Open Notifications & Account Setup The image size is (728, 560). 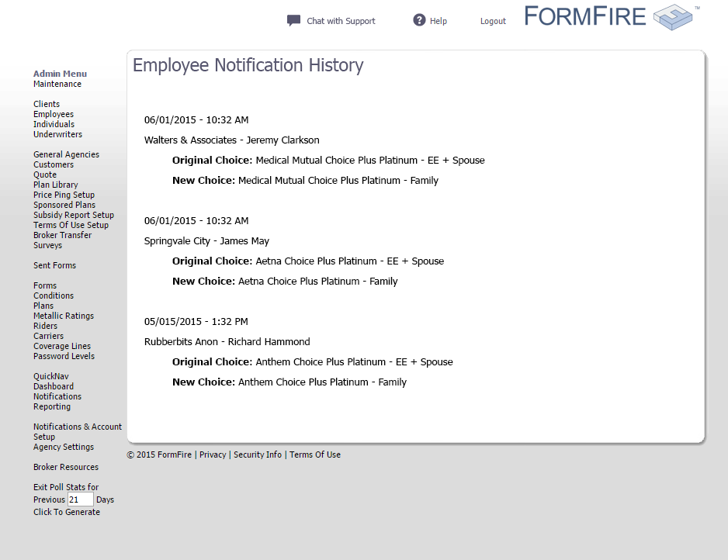click(x=78, y=432)
